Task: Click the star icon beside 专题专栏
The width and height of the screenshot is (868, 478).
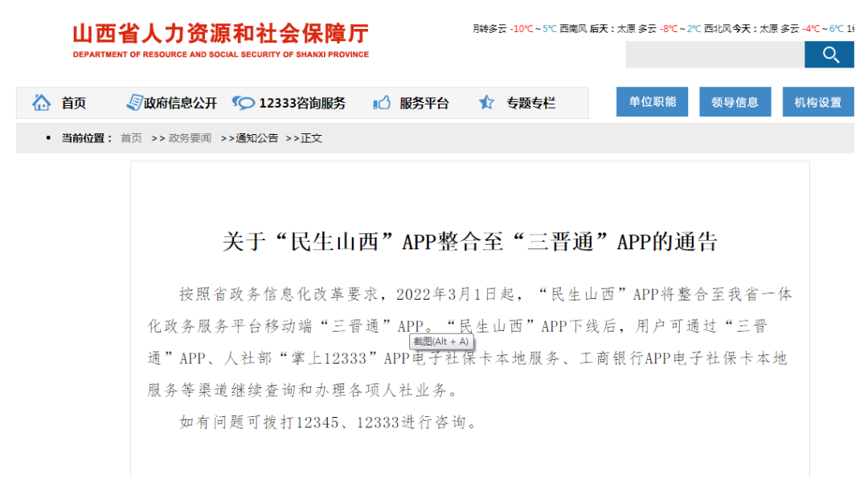Action: [x=486, y=103]
